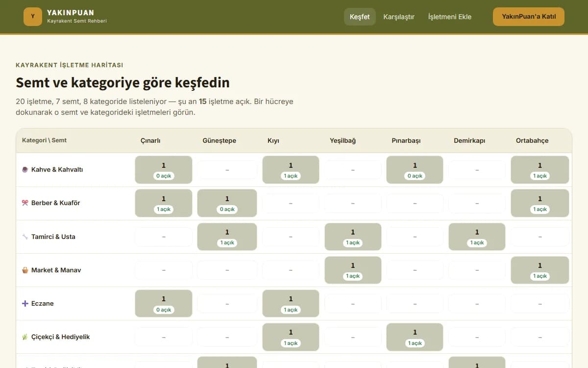
Task: Select the Kahve & Kahvaltı cell in Çınarlı
Action: [164, 170]
